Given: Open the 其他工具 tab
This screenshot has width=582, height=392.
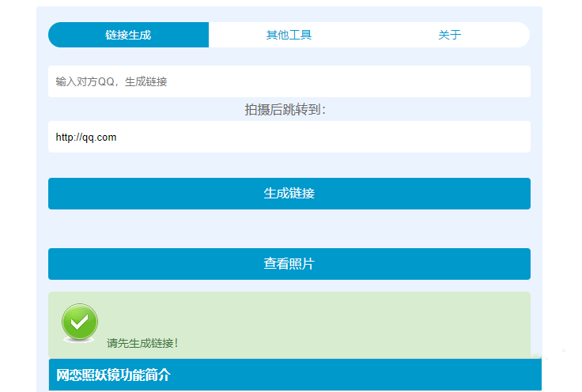Looking at the screenshot, I should click(x=289, y=35).
